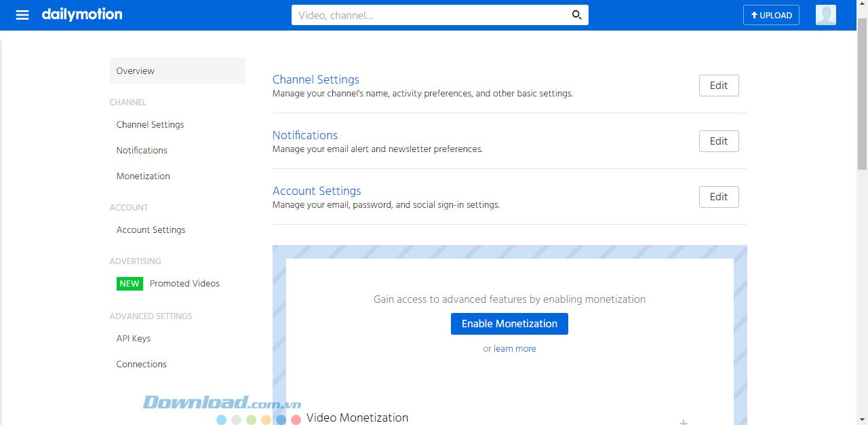Open the hamburger navigation menu
The height and width of the screenshot is (425, 868).
point(22,15)
